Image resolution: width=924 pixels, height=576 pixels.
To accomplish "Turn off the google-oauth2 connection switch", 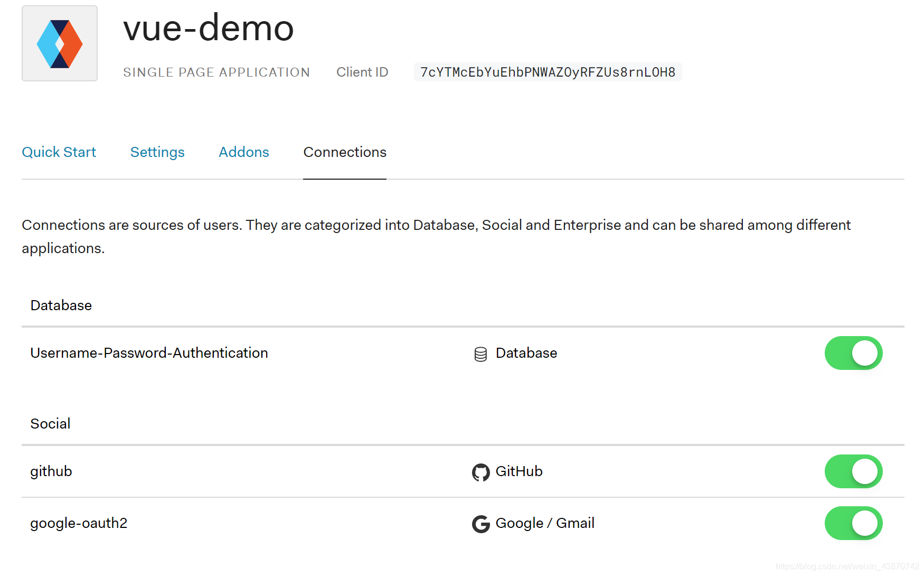I will tap(853, 523).
